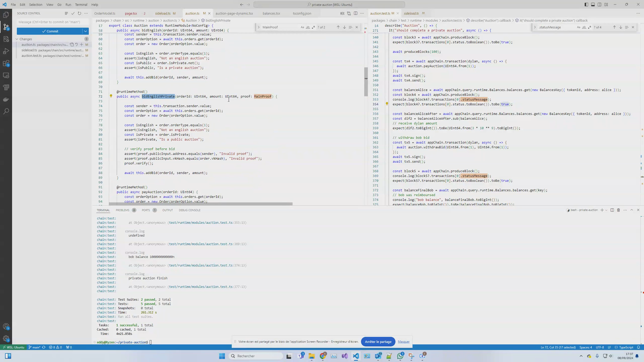Viewport: 644px width, 362px height.
Task: Go to previous match for MainProof
Action: (338, 27)
